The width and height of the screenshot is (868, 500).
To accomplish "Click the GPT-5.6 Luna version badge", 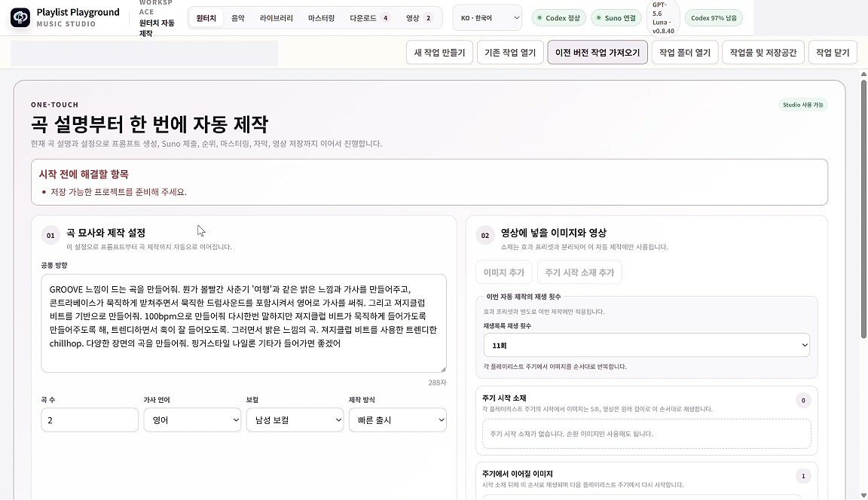I will tap(662, 18).
